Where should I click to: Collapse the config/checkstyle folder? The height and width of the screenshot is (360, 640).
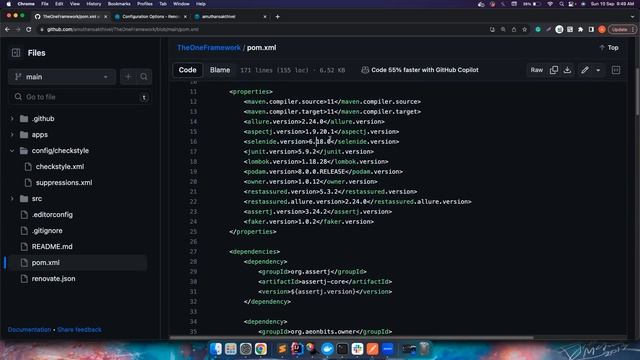12,151
